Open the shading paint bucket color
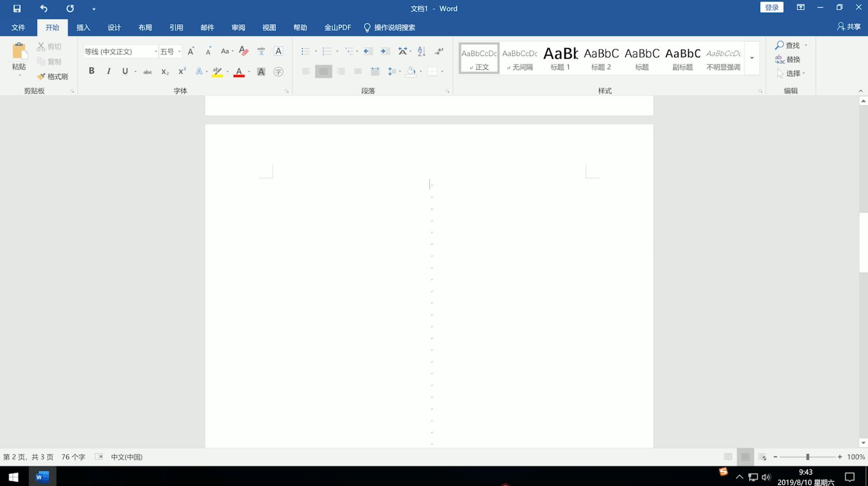The width and height of the screenshot is (868, 486). (x=411, y=71)
